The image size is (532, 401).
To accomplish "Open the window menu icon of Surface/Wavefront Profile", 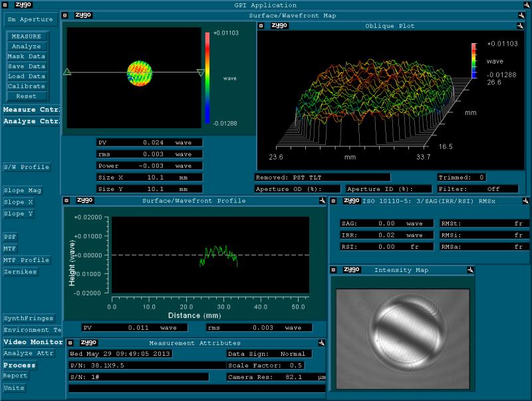I will [67, 200].
